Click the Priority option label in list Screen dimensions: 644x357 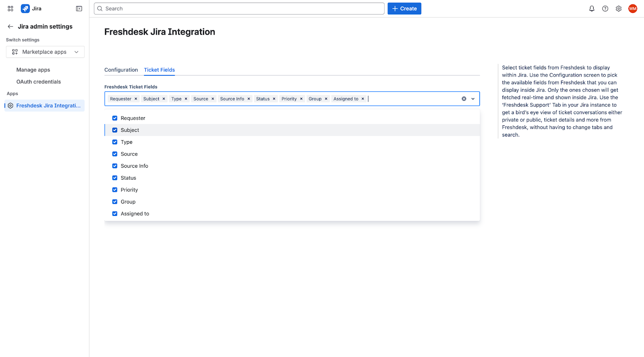129,190
